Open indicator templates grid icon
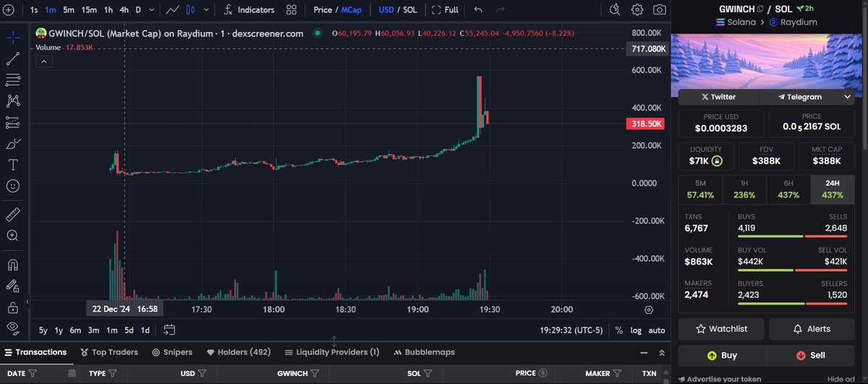Viewport: 868px width, 384px height. 292,10
